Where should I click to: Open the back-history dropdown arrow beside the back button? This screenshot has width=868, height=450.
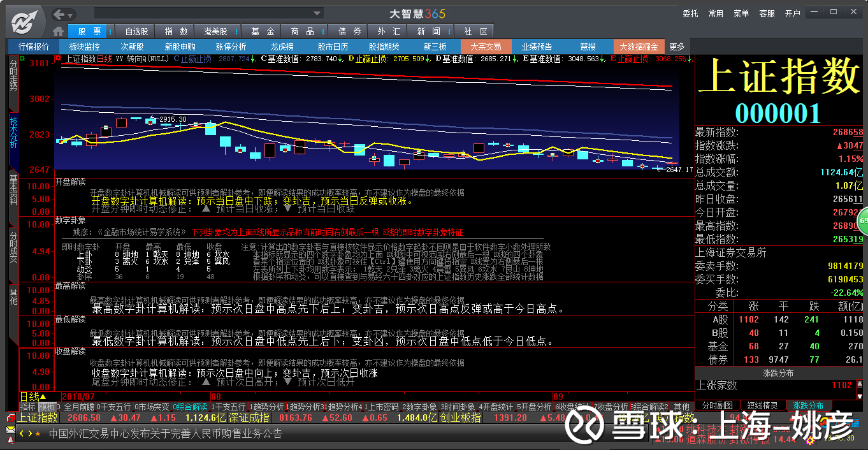(x=71, y=15)
